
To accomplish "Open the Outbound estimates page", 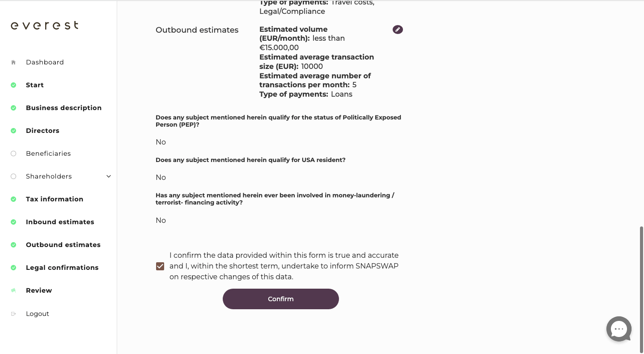I will 63,244.
